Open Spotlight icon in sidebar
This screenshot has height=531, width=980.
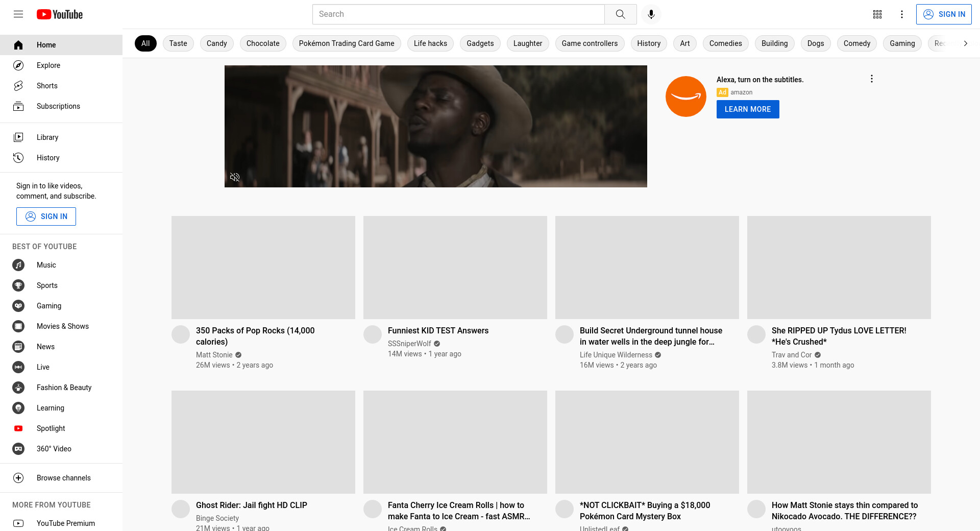[x=18, y=428]
